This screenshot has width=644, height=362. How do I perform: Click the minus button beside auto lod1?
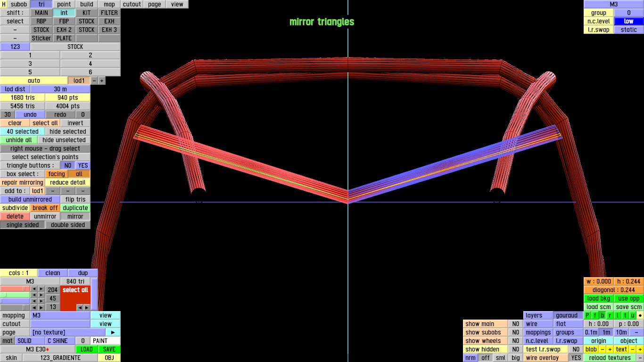click(94, 81)
